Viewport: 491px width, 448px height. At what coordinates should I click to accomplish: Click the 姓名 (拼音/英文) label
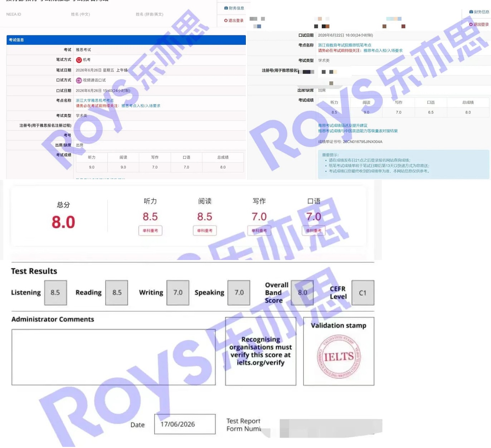click(x=150, y=14)
